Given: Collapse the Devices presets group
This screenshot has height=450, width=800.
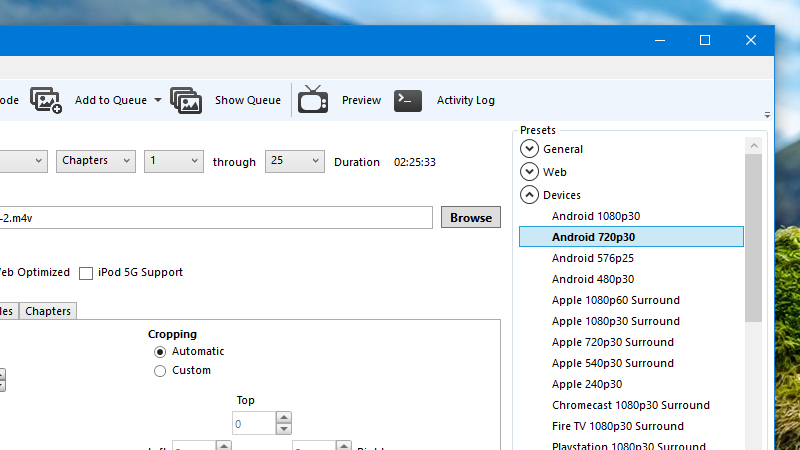Looking at the screenshot, I should pos(529,194).
